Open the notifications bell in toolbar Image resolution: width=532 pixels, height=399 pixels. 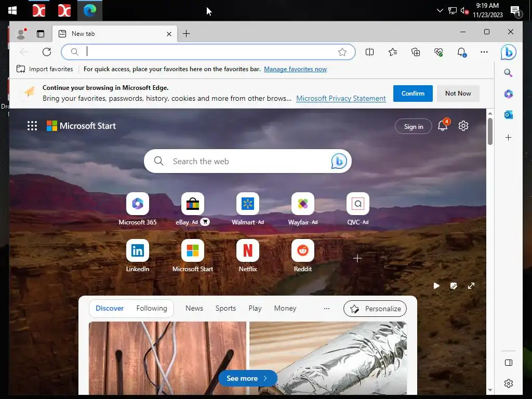(461, 52)
